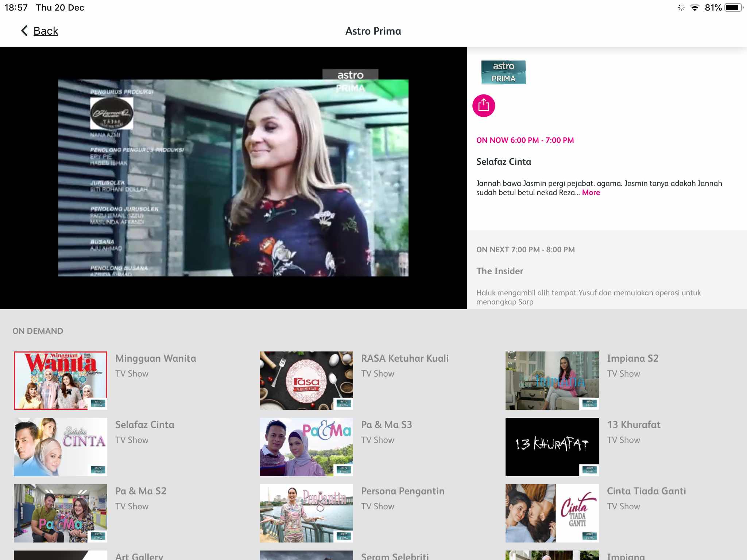Select the Pa & Ma S2 title
This screenshot has width=747, height=560.
[x=141, y=491]
